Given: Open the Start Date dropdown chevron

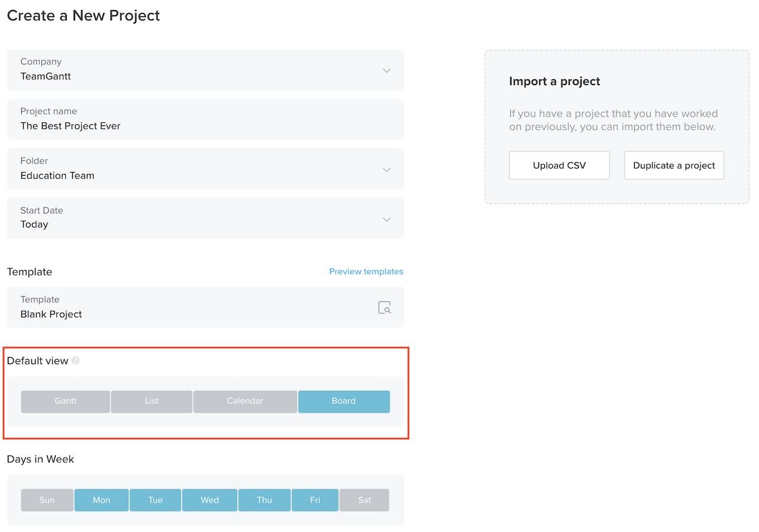Looking at the screenshot, I should 387,219.
